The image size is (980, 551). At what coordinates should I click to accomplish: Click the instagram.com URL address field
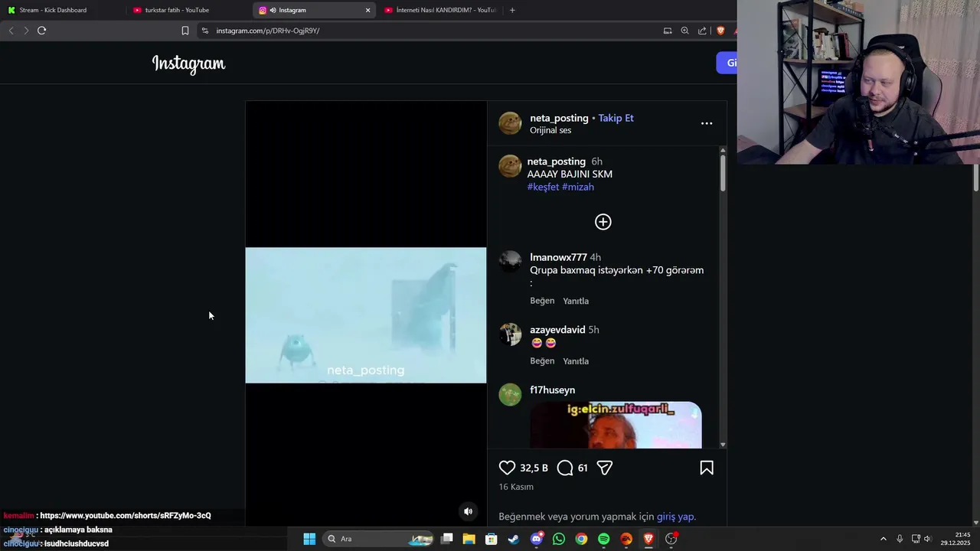[429, 31]
